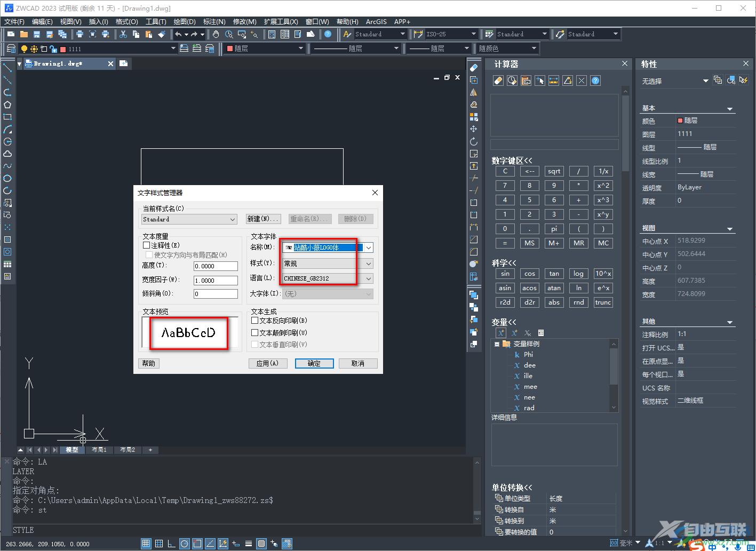Toggle the layer on/off lightbulb icon
Screen dimensions: 756x551
(x=24, y=49)
